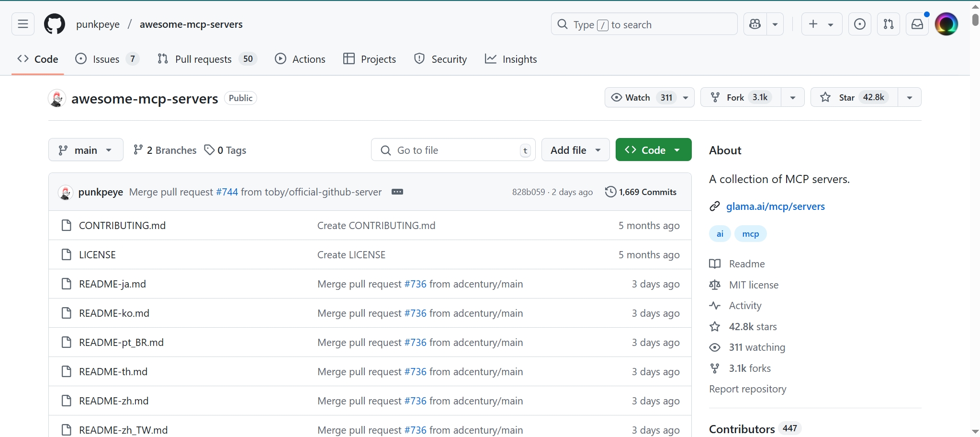View 1,669 Commits history

[641, 192]
